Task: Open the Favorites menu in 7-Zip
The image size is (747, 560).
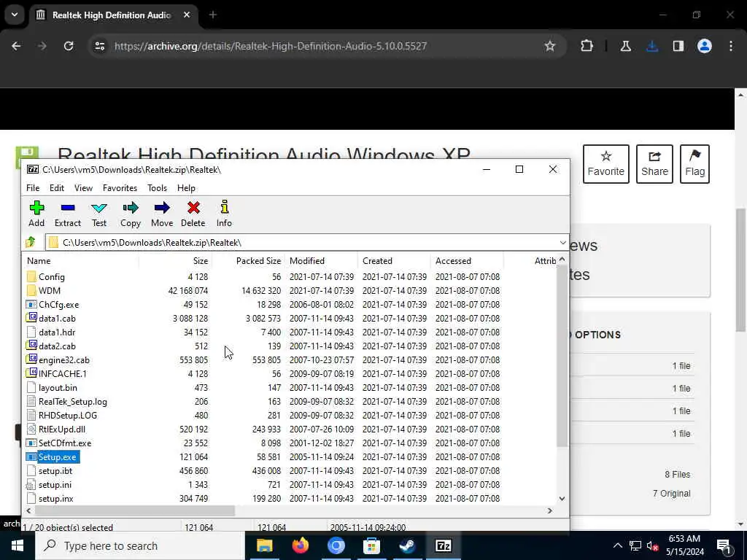Action: [x=120, y=188]
